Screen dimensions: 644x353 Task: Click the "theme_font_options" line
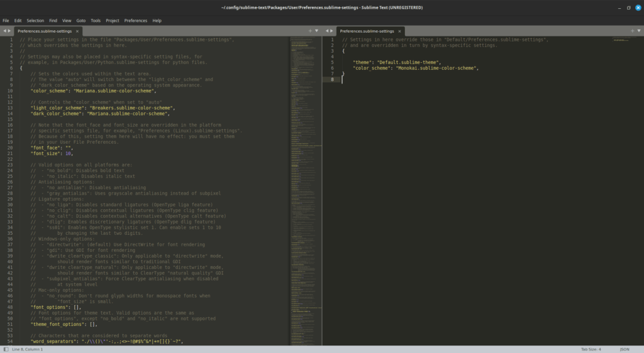(64, 324)
